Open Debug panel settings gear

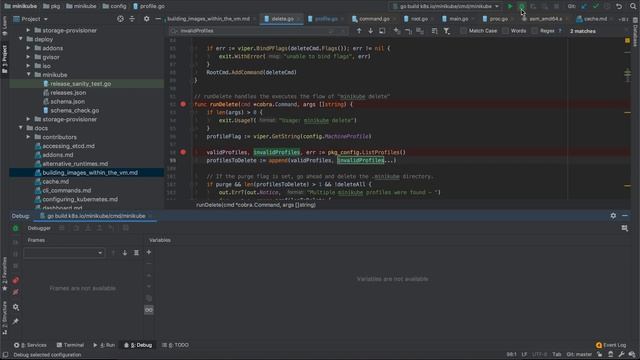[x=613, y=216]
